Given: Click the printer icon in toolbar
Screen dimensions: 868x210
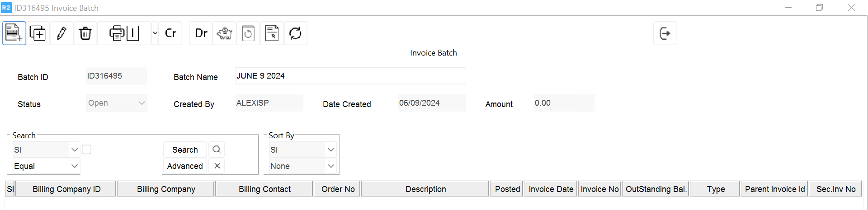Looking at the screenshot, I should pos(117,33).
